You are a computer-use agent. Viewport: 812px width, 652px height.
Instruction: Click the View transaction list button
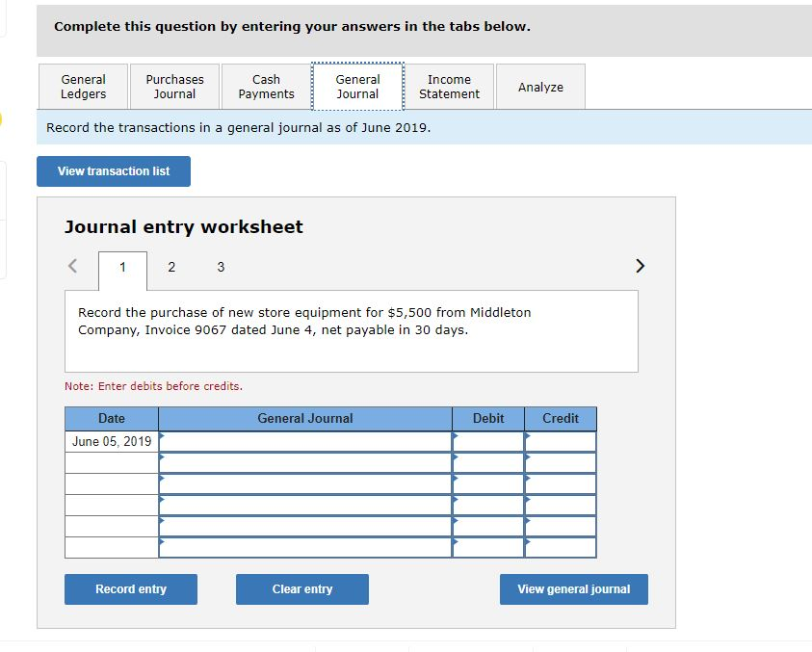113,170
